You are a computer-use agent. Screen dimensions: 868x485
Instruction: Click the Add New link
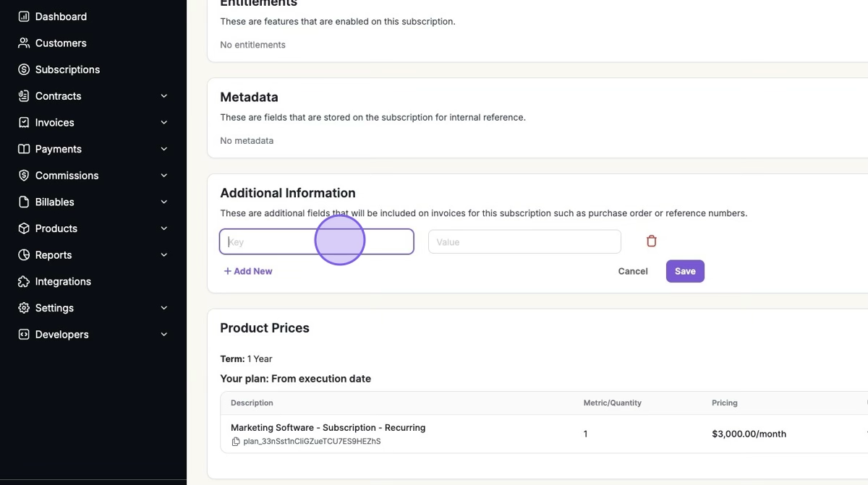(x=248, y=271)
